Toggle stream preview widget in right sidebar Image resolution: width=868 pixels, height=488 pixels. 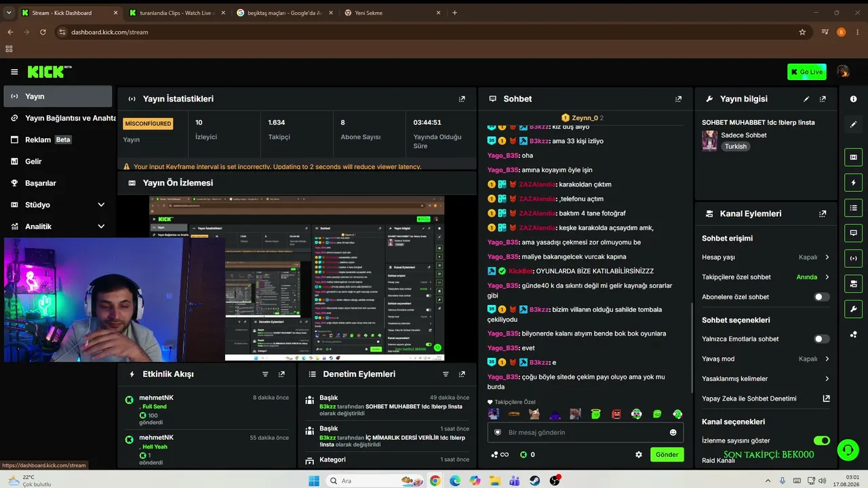853,157
